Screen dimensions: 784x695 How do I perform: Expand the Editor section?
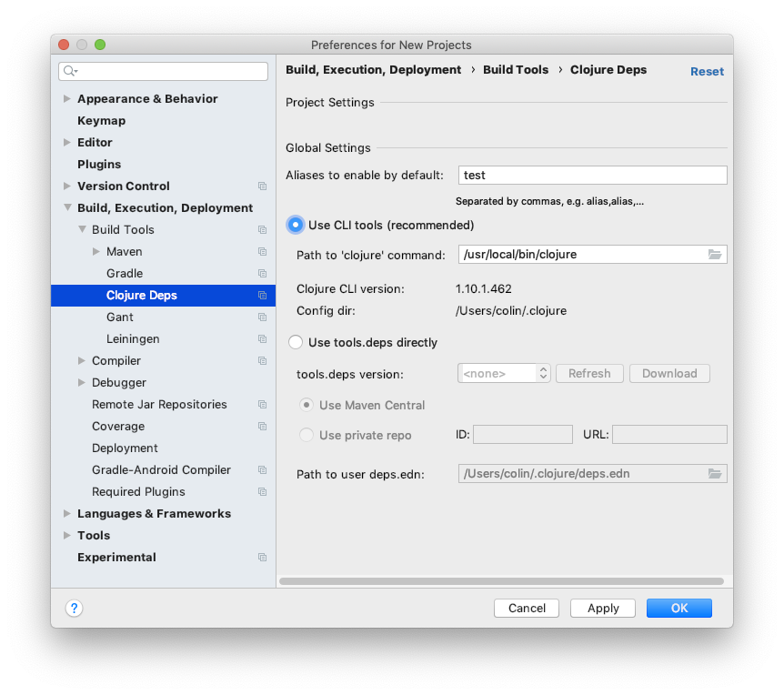click(x=66, y=143)
